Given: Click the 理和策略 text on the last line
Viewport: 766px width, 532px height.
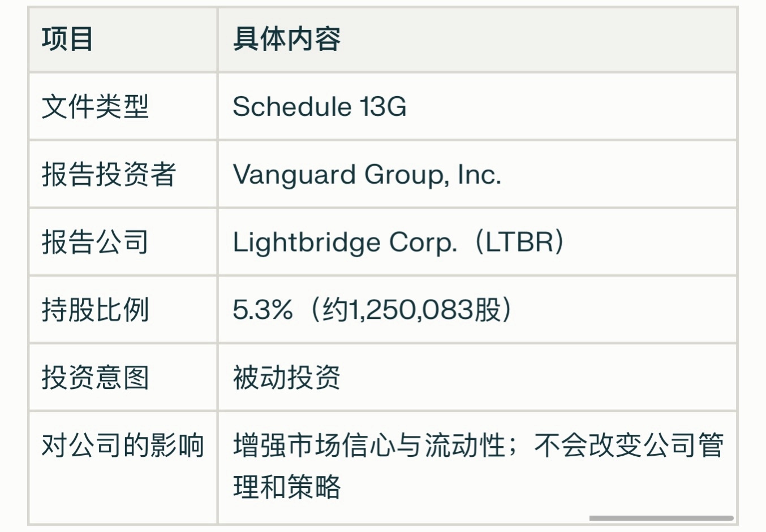Looking at the screenshot, I should [287, 486].
